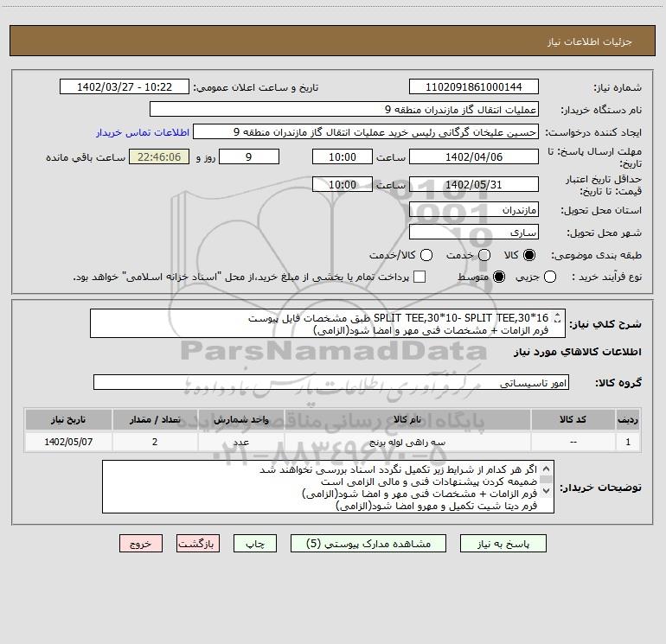Screen dimensions: 666x644
Task: Click quantity cell 2 in table
Action: (x=155, y=442)
